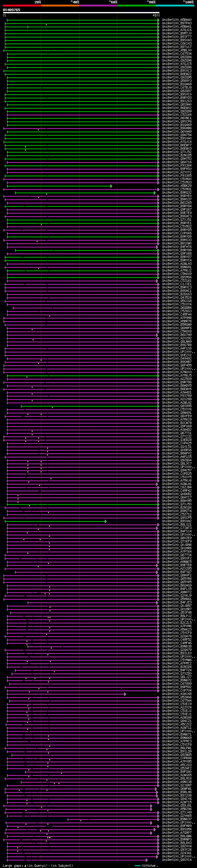
Task: Select the UniRef100_Q589Y3 label
Action: [177, 81]
